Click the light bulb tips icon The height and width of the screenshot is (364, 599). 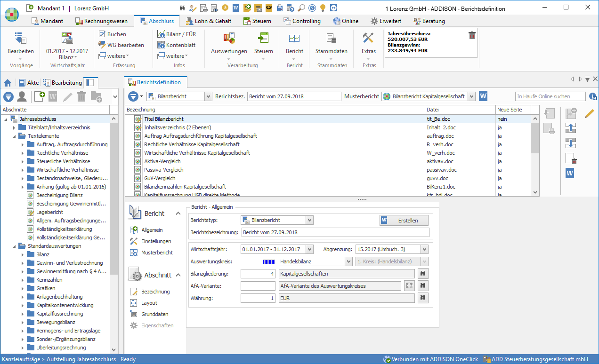(x=323, y=8)
